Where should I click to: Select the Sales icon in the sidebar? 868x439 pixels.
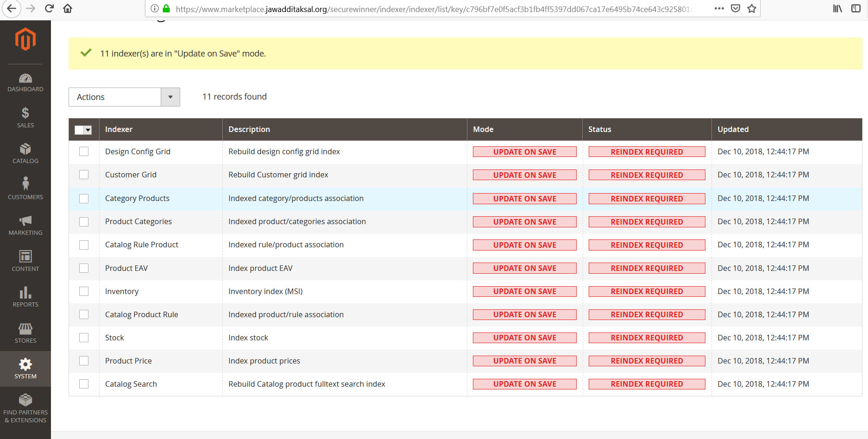coord(25,117)
